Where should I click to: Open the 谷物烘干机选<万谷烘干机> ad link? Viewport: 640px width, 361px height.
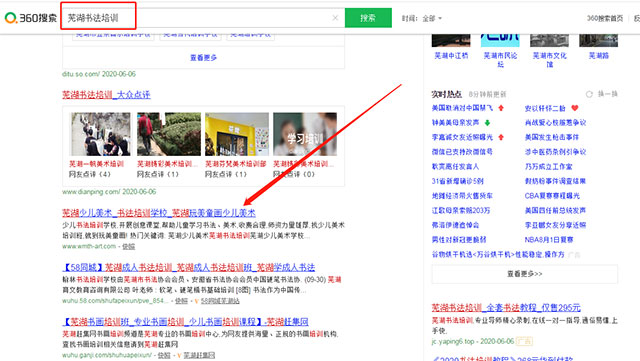[x=498, y=254]
